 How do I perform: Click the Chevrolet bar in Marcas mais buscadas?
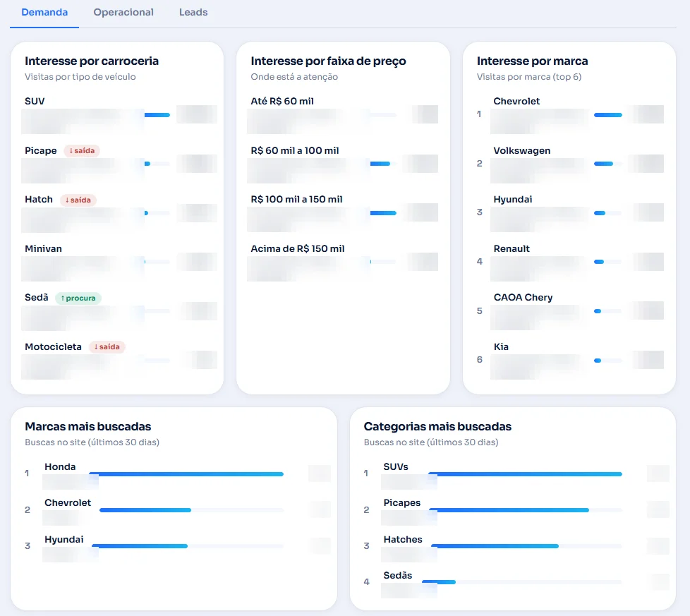(191, 510)
